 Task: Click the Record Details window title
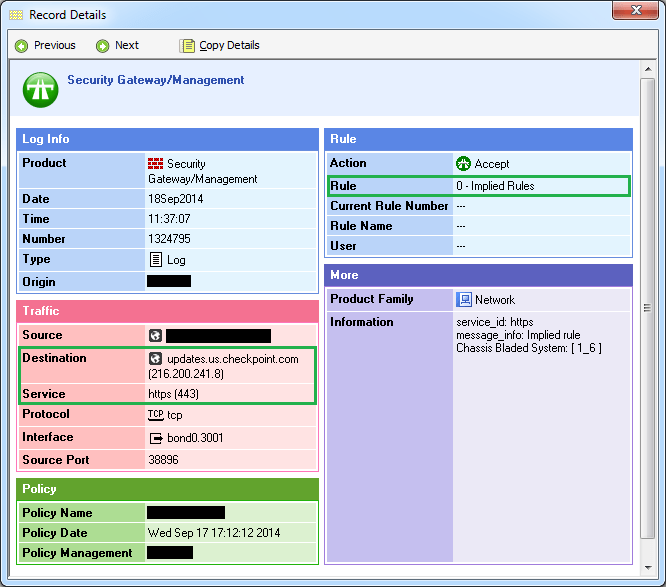[68, 15]
